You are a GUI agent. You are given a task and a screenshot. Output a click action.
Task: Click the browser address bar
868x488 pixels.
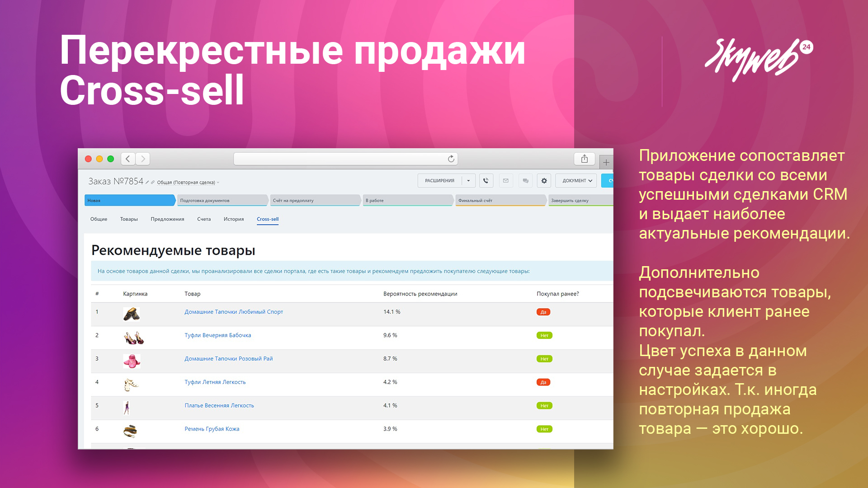[x=339, y=159]
